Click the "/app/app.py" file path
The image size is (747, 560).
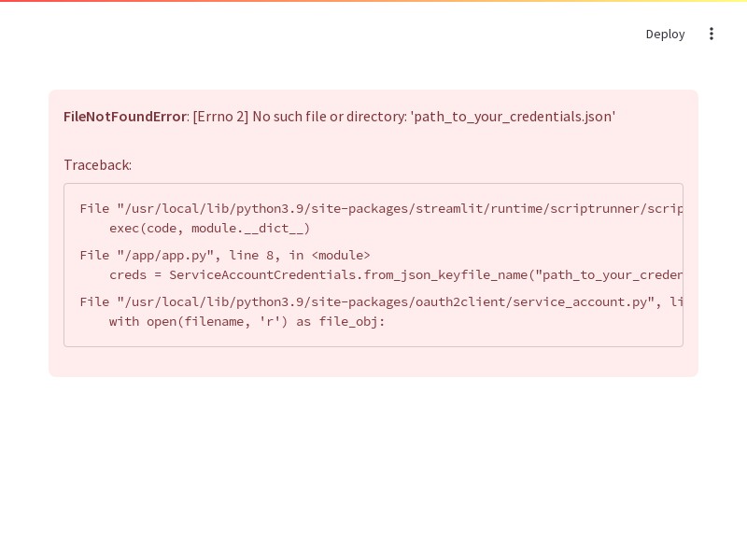tap(165, 255)
